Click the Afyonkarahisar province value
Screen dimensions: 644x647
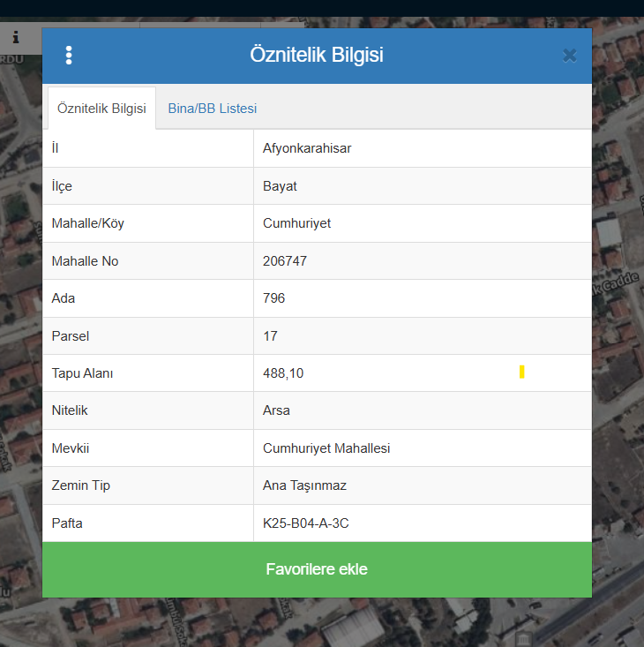point(307,148)
